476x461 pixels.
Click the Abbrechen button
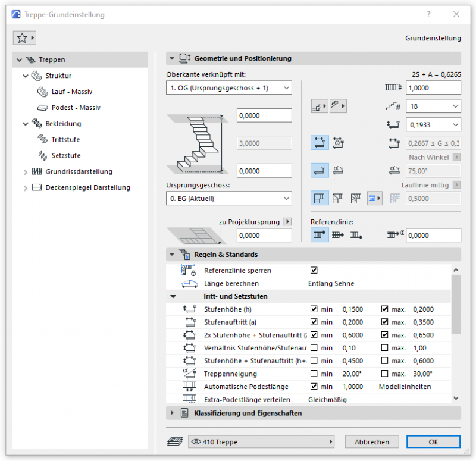point(372,442)
